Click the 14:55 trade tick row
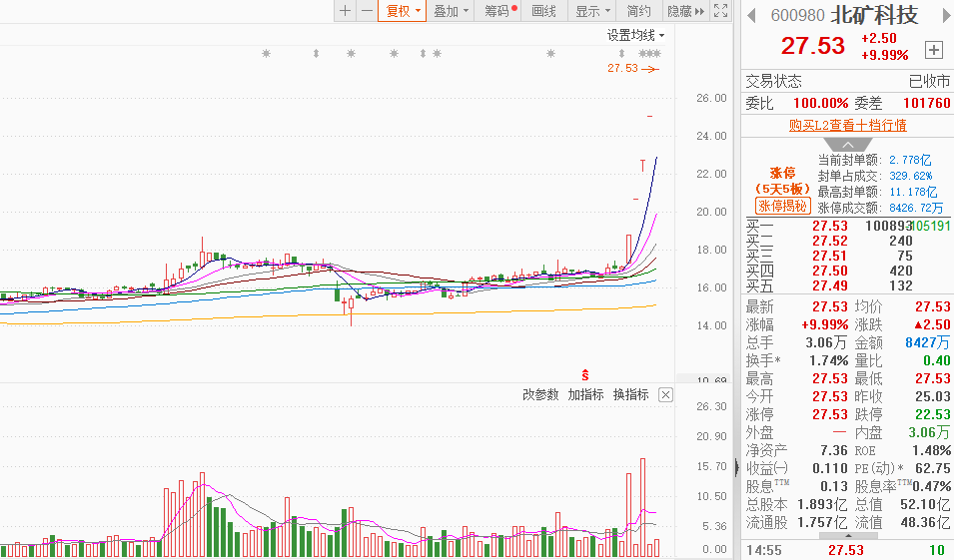The width and height of the screenshot is (954, 560). click(848, 550)
